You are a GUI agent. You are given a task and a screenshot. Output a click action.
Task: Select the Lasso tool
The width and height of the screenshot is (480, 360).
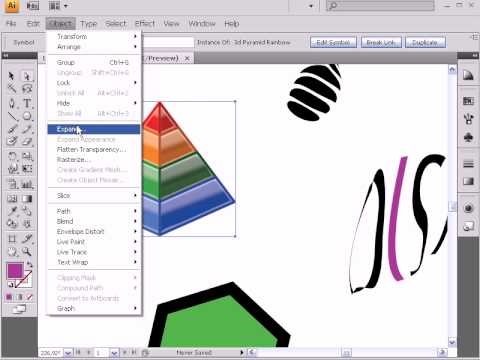27,89
